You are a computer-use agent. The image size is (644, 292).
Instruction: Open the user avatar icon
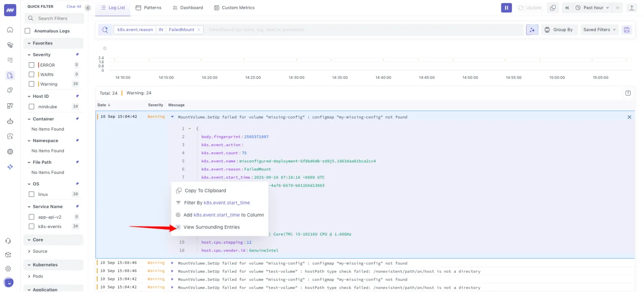tap(8, 283)
